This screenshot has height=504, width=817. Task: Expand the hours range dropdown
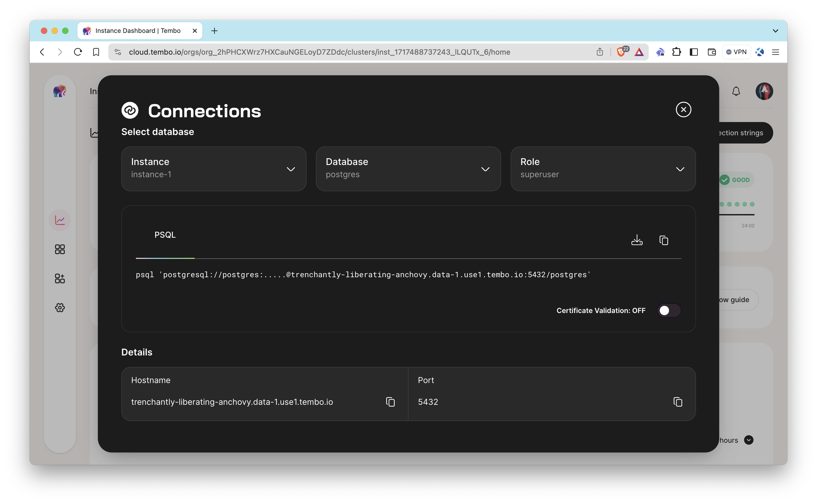click(x=748, y=440)
